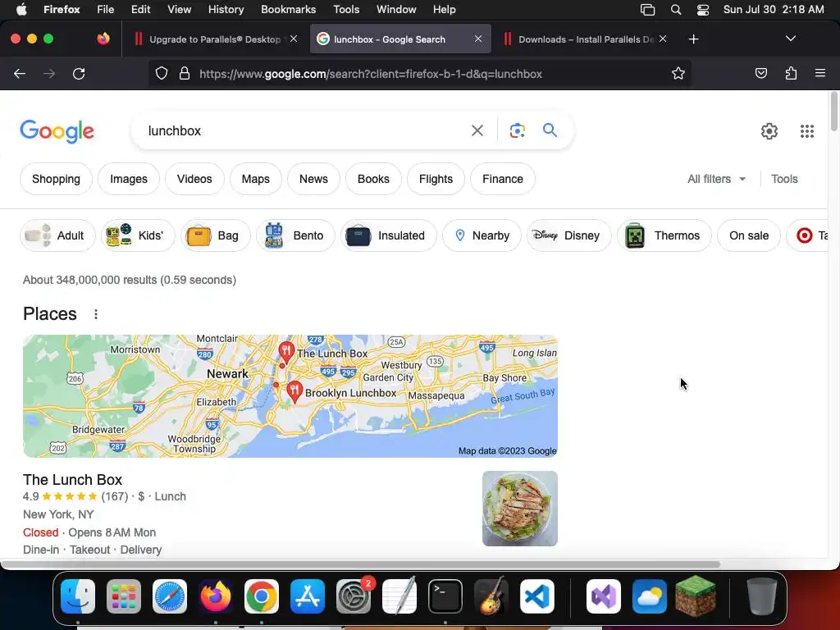Open a new tab with plus button

pos(693,39)
